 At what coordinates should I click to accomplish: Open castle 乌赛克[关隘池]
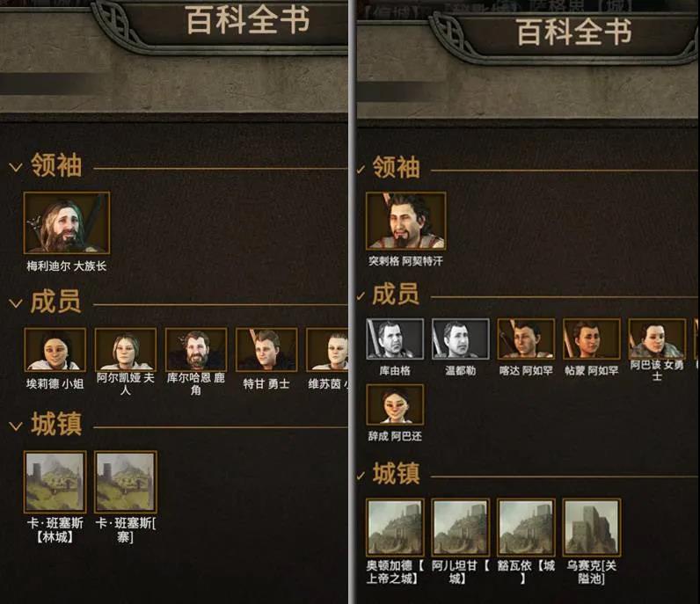[592, 528]
